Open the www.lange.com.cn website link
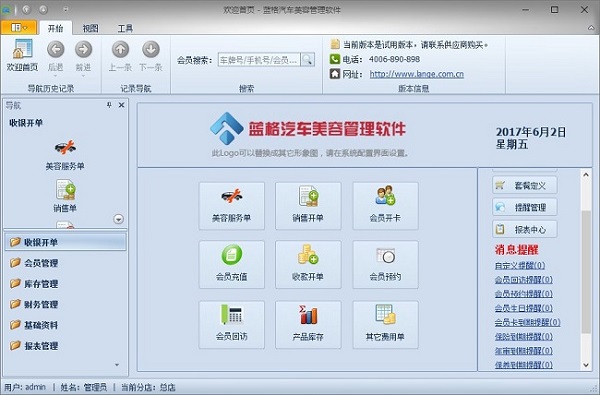600x395 pixels. (416, 74)
